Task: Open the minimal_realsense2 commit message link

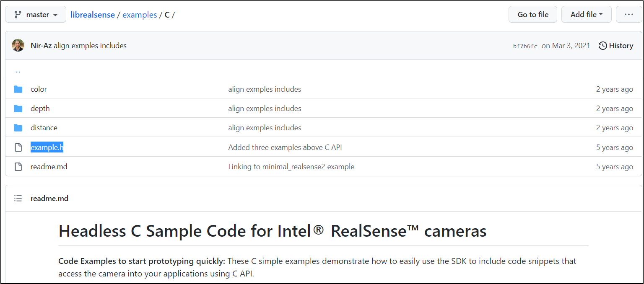Action: pos(291,166)
